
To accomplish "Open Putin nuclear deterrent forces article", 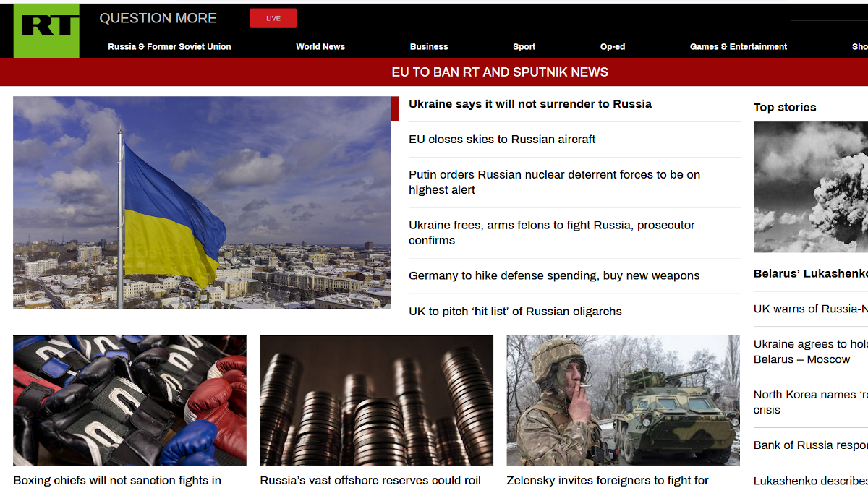I will (x=554, y=182).
